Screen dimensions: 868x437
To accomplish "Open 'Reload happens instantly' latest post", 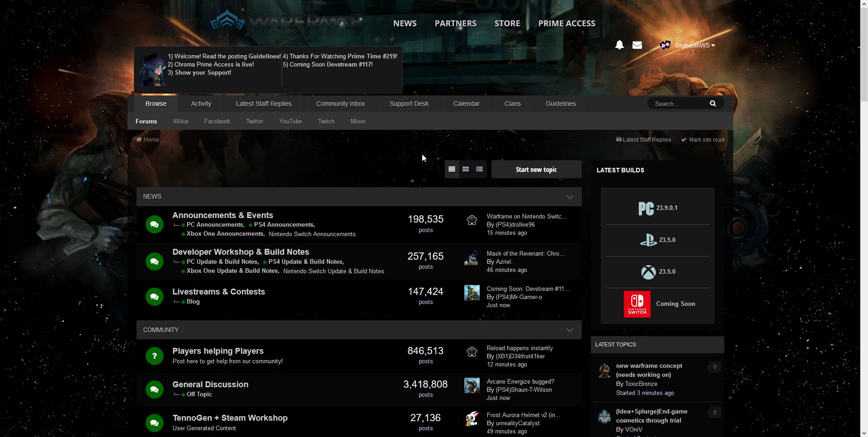I will tap(520, 348).
